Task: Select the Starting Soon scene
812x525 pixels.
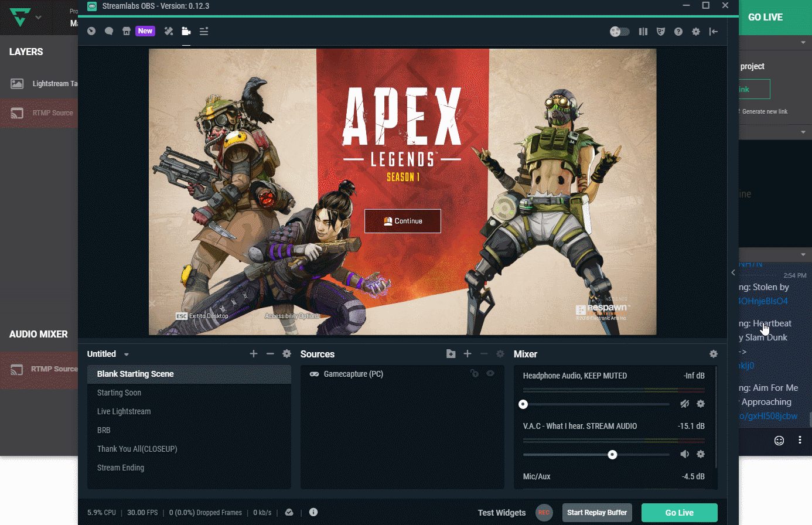Action: pyautogui.click(x=189, y=393)
